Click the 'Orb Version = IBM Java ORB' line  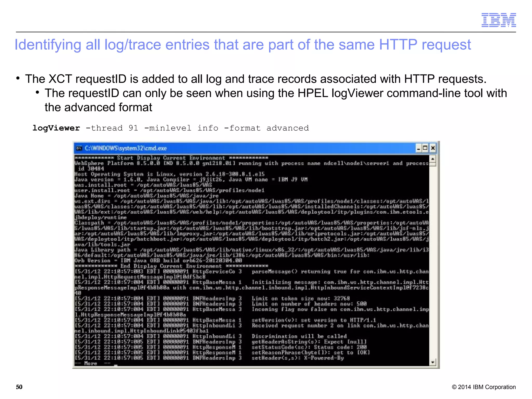(158, 261)
